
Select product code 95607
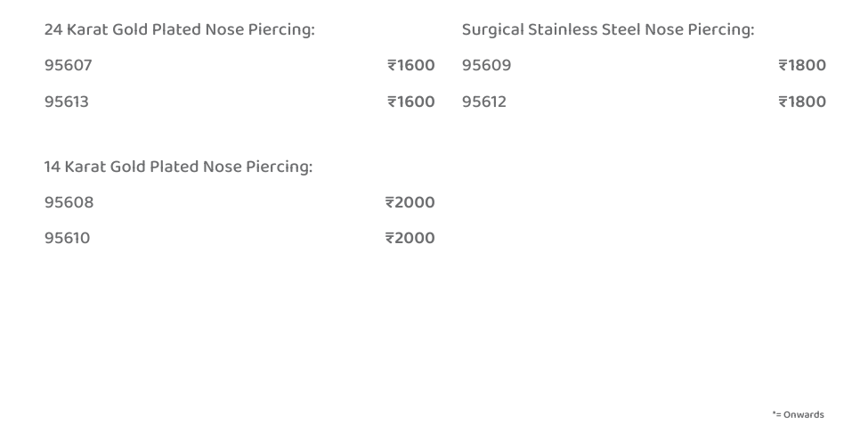point(69,65)
